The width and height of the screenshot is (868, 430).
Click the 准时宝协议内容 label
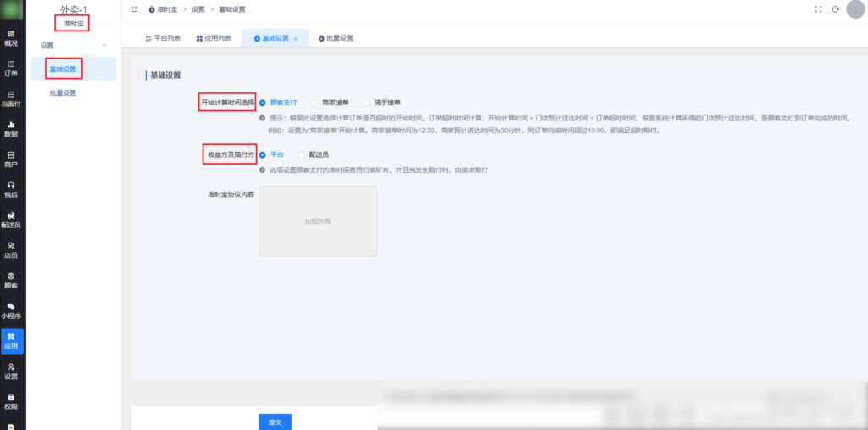coord(231,194)
